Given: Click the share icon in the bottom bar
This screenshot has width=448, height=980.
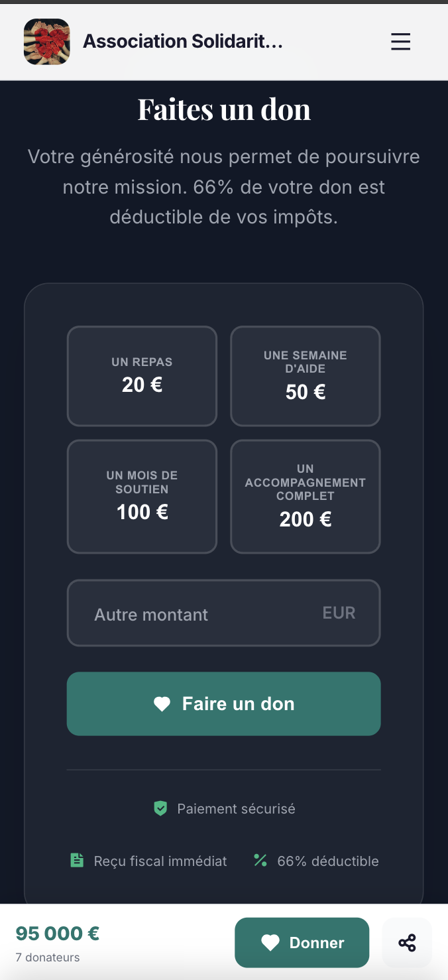Looking at the screenshot, I should (407, 942).
